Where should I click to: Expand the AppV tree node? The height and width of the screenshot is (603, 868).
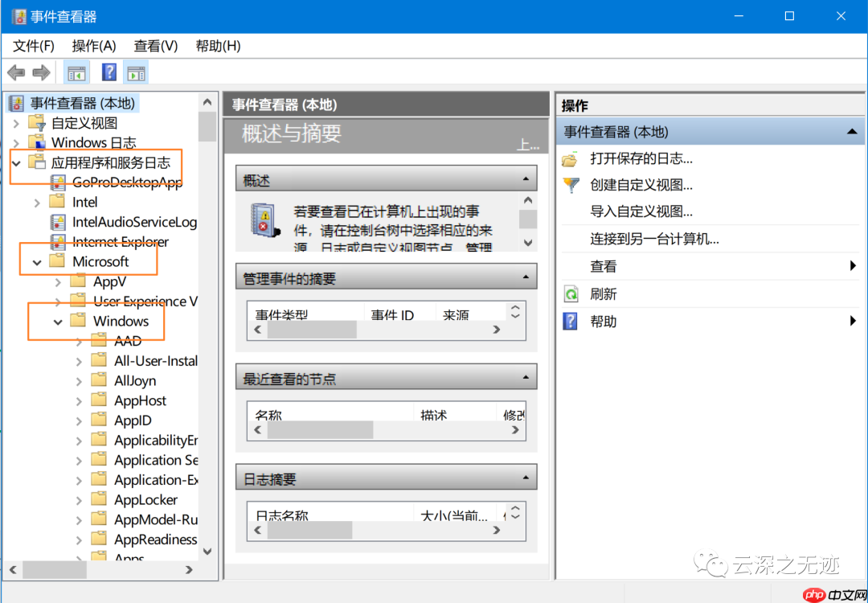click(x=58, y=282)
